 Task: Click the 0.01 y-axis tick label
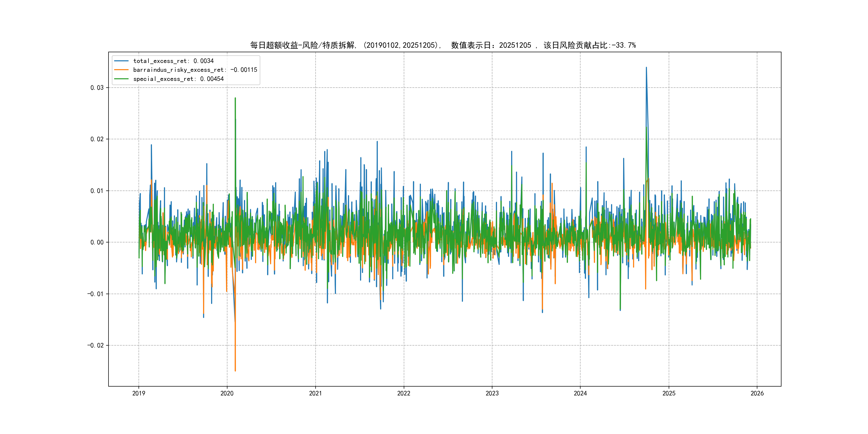97,191
